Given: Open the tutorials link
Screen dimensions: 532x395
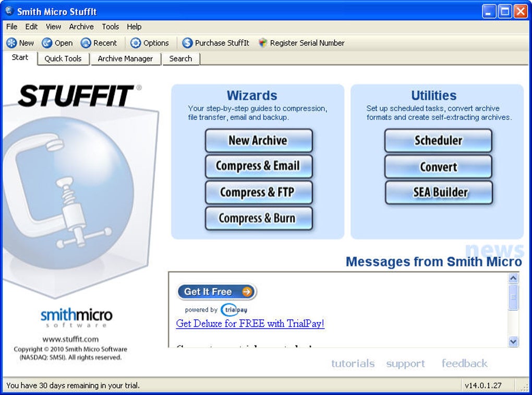Looking at the screenshot, I should (x=353, y=363).
